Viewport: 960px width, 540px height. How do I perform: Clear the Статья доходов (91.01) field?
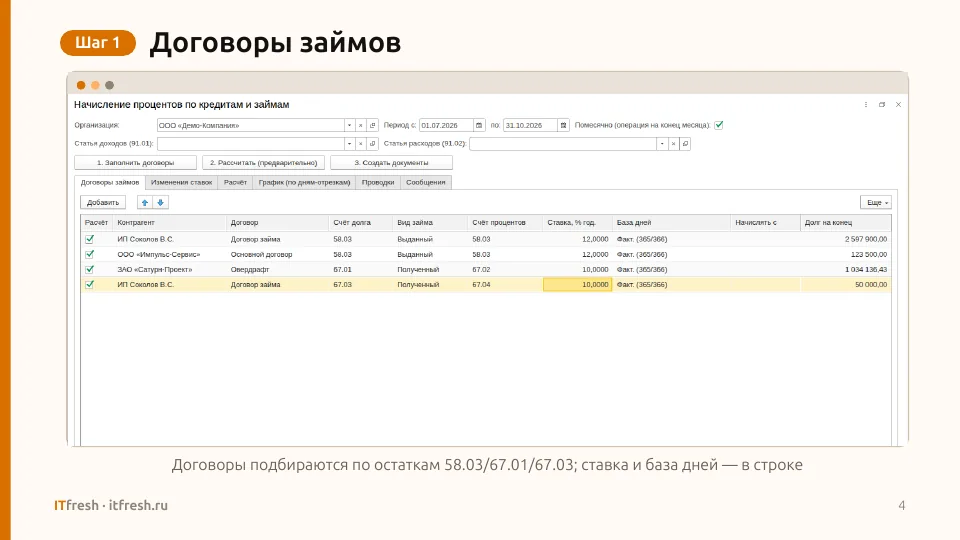[x=361, y=144]
